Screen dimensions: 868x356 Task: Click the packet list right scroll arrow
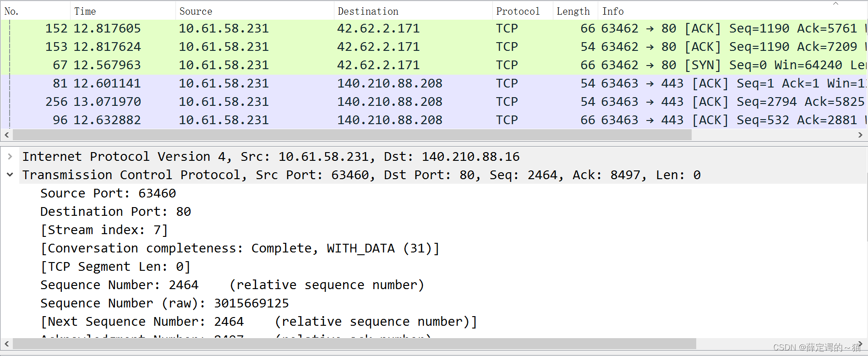pyautogui.click(x=860, y=135)
